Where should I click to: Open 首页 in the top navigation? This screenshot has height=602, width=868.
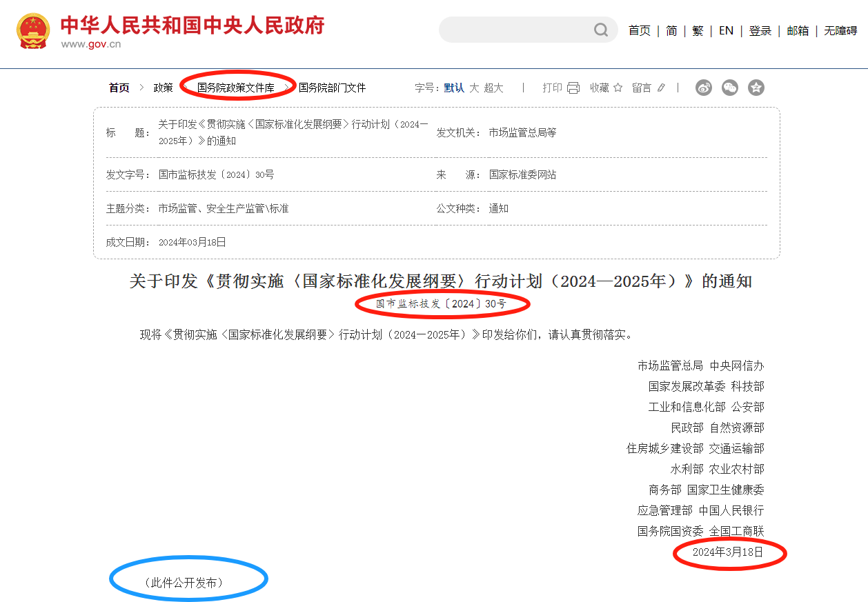coord(639,30)
